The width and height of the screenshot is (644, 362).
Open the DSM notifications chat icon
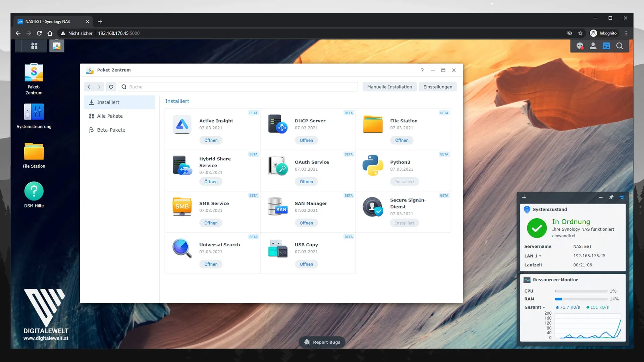coord(580,46)
